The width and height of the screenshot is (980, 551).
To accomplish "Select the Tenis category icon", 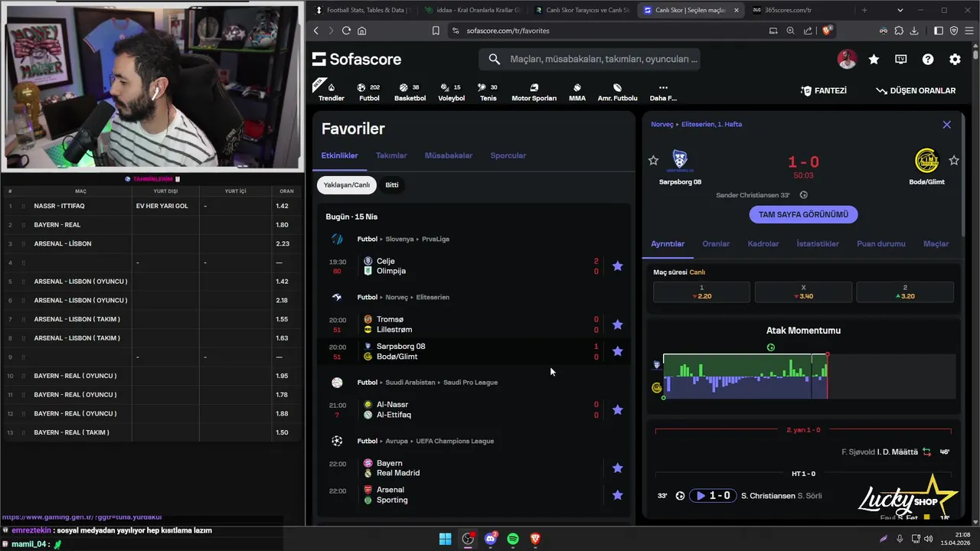I will pyautogui.click(x=488, y=91).
